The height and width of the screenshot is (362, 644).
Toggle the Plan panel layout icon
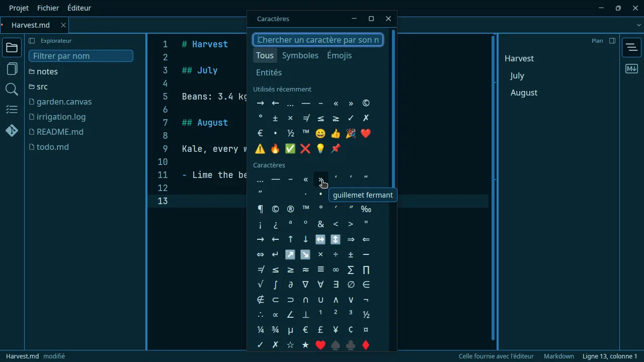tap(612, 41)
